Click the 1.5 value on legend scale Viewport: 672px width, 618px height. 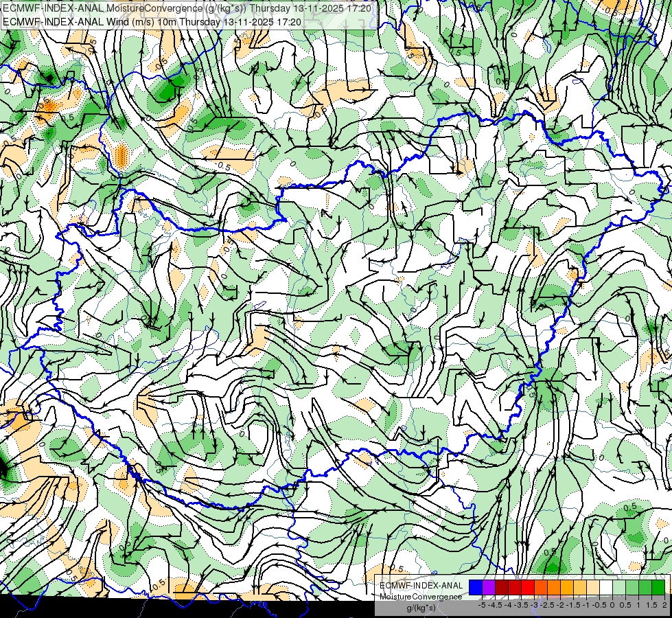[651, 605]
